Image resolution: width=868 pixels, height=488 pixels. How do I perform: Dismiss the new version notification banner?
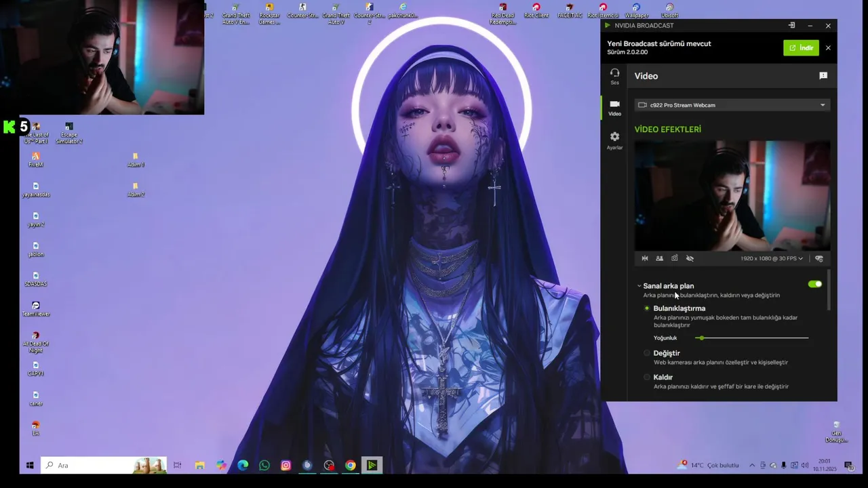pyautogui.click(x=827, y=47)
